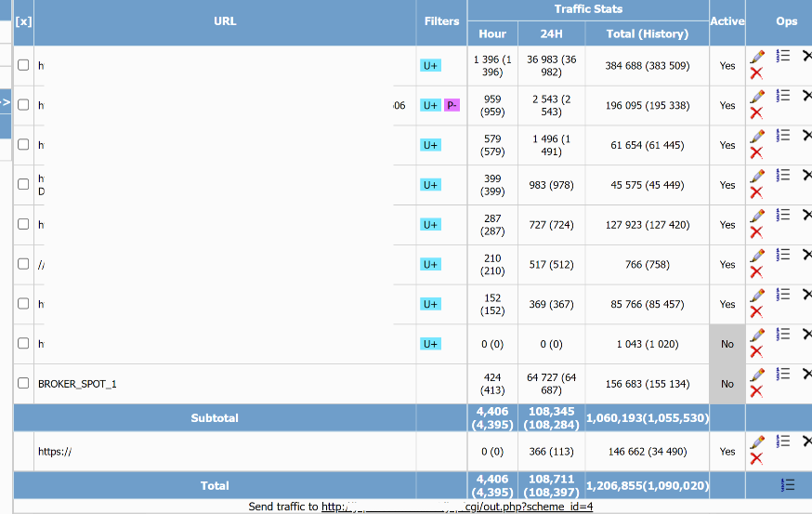812x514 pixels.
Task: Tick checkbox for the 45 575 row
Action: pos(23,184)
